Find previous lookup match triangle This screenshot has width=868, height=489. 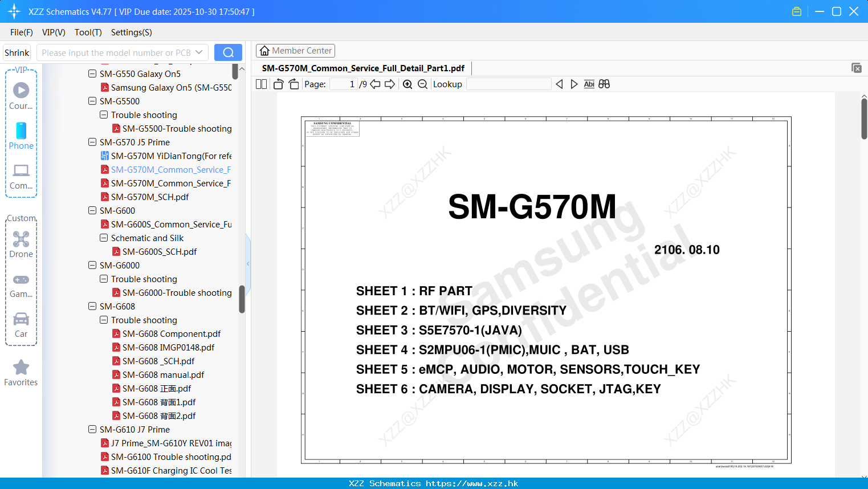tap(559, 84)
